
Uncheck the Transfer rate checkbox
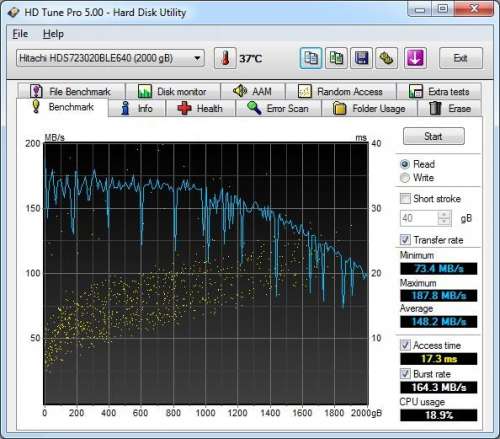point(405,240)
